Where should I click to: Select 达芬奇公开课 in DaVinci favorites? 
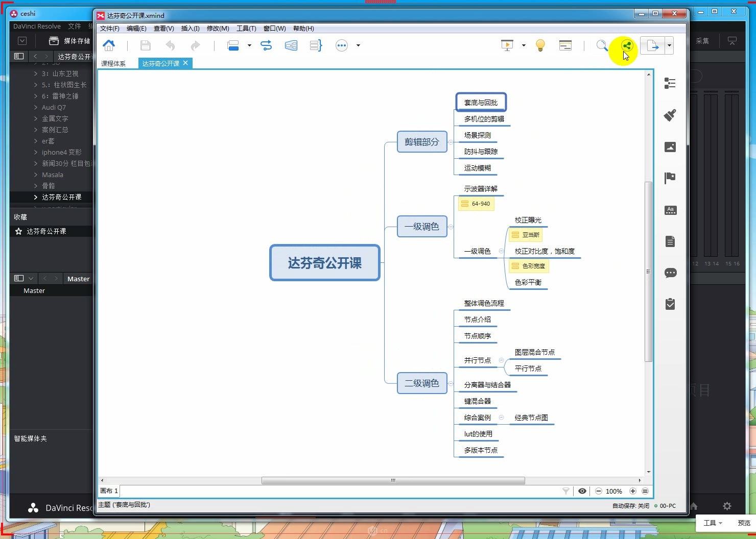tap(46, 231)
